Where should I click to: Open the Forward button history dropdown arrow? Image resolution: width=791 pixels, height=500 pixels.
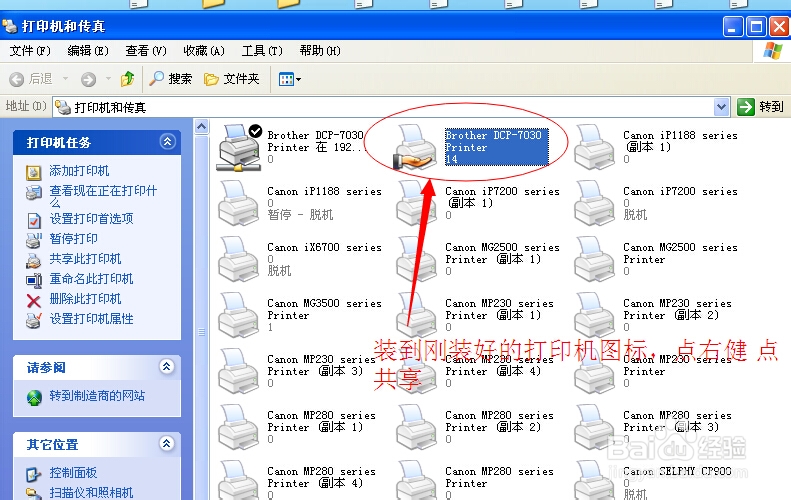108,79
